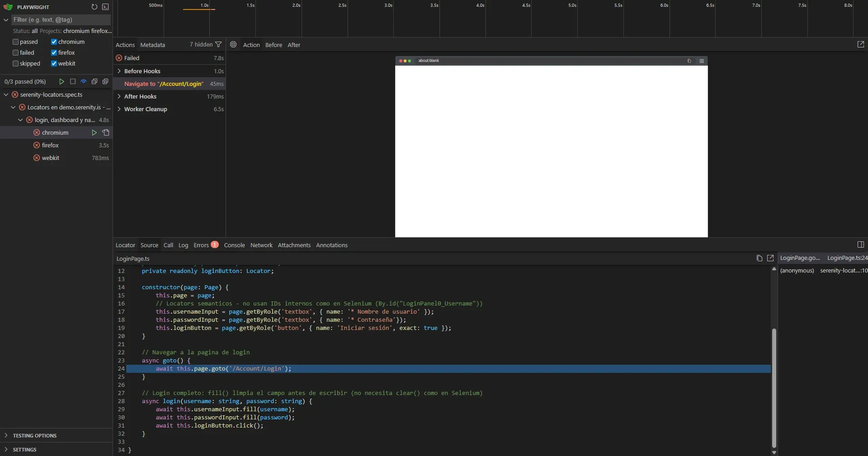The width and height of the screenshot is (868, 456).
Task: Expand the Before Hooks section
Action: (119, 71)
